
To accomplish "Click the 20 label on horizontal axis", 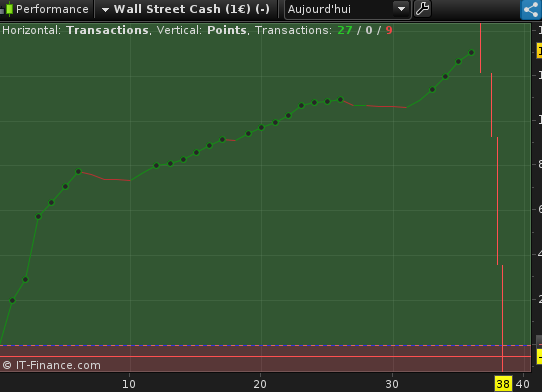I will coord(260,384).
